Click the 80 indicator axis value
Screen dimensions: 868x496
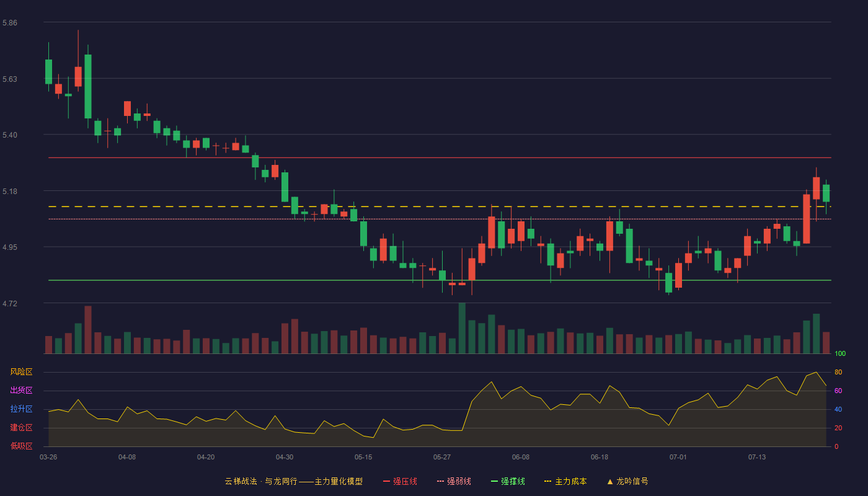pos(838,372)
